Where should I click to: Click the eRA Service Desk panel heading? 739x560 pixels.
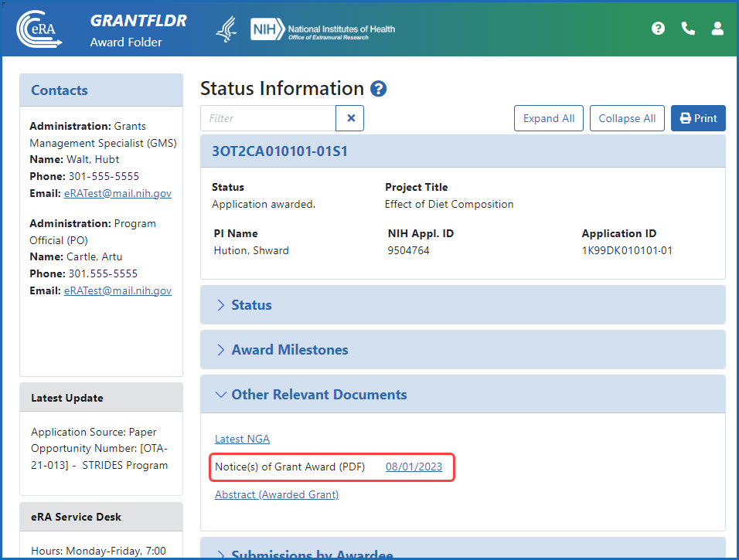pos(76,518)
